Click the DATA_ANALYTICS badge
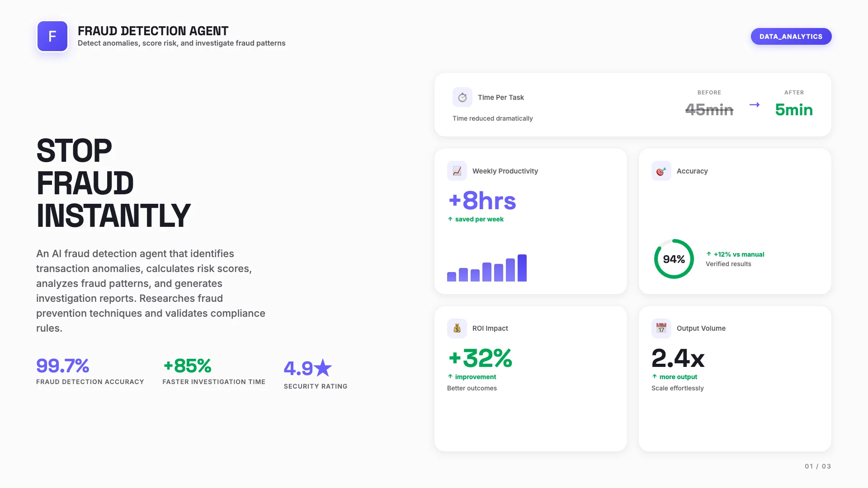Screen dimensions: 868x488 click(x=791, y=36)
